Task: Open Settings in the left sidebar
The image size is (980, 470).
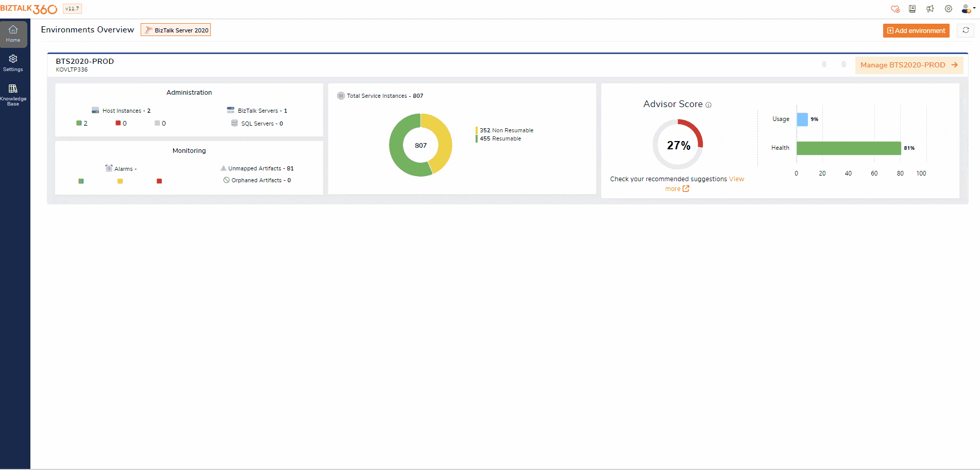Action: click(13, 63)
